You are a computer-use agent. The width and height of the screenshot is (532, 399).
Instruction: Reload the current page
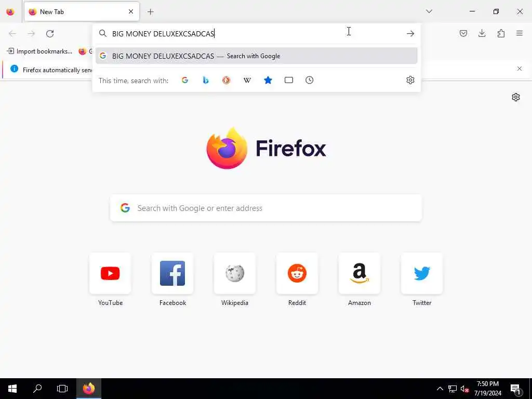point(50,34)
